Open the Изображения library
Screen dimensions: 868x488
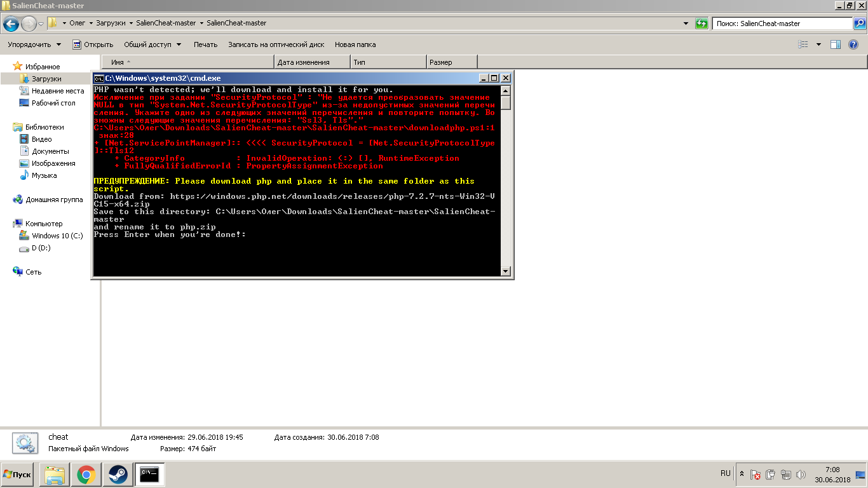(x=53, y=163)
